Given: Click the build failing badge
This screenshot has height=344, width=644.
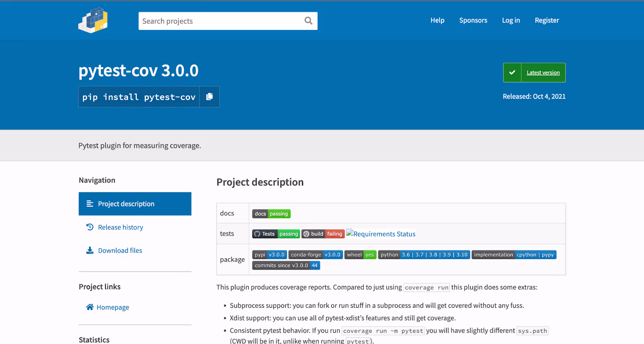Looking at the screenshot, I should tap(323, 234).
